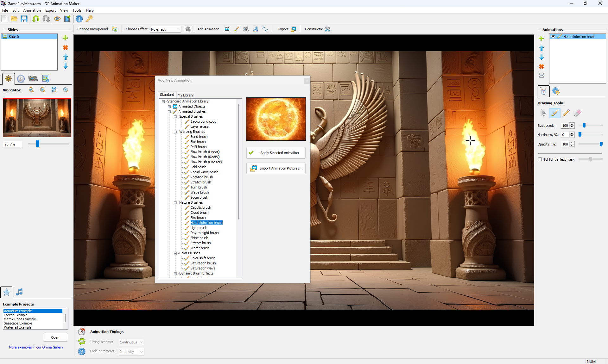
Task: Open the Export menu
Action: 50,10
